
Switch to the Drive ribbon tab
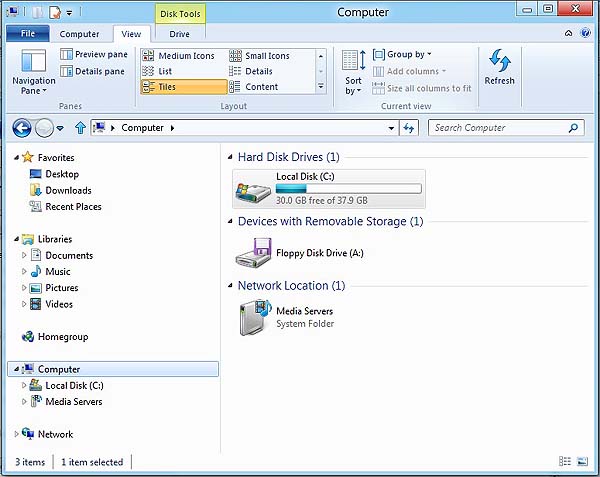[179, 34]
